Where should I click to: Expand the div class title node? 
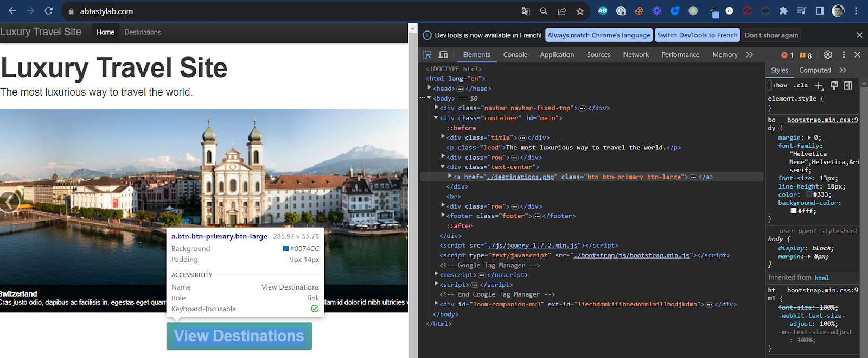pos(443,137)
